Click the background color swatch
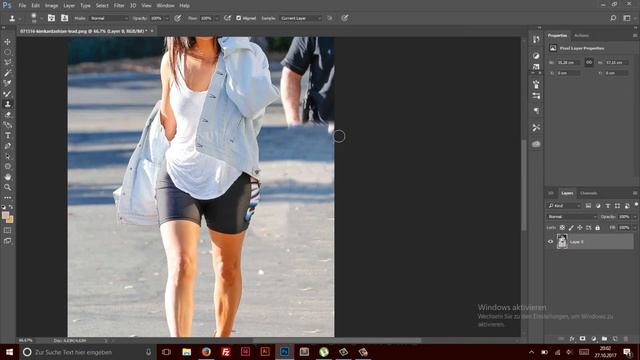This screenshot has width=640, height=360. pyautogui.click(x=10, y=220)
